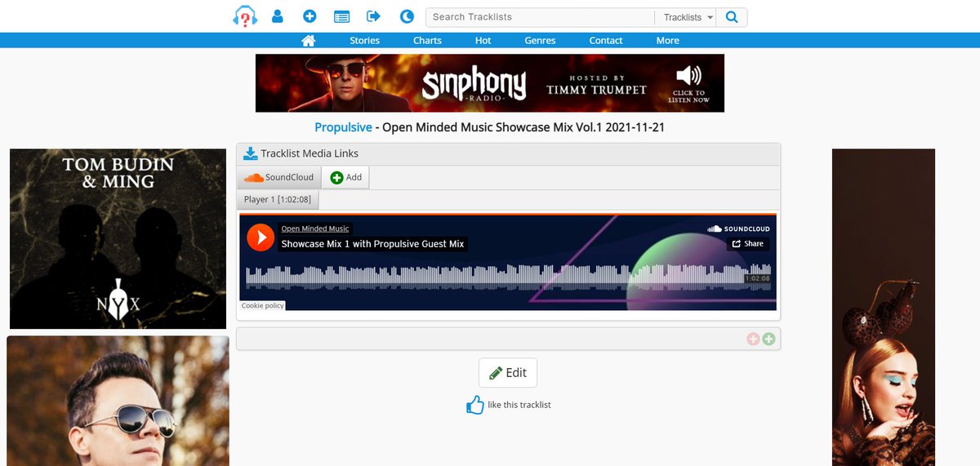
Task: Open the man with sunglasses ad image
Action: [x=118, y=401]
